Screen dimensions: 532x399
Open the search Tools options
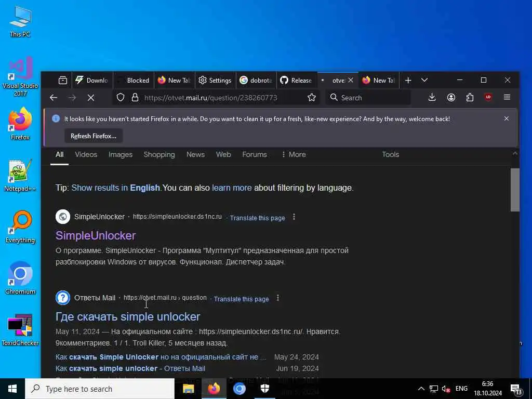pos(391,154)
